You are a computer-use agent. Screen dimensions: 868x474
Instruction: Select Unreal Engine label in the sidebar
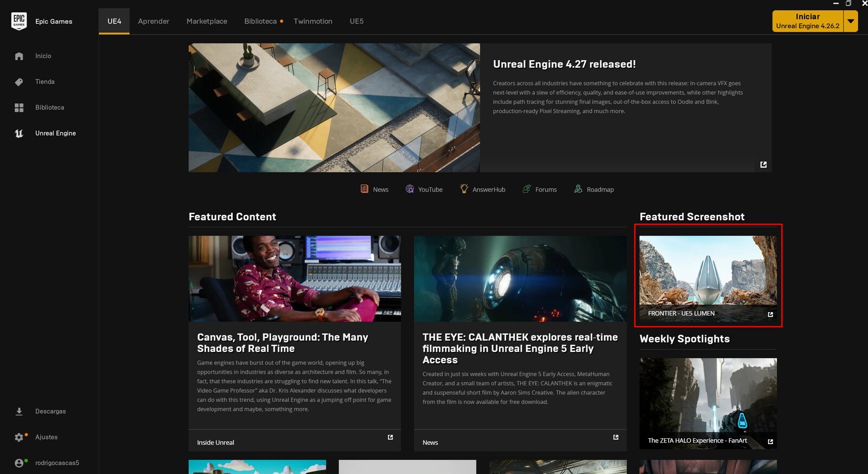click(55, 134)
